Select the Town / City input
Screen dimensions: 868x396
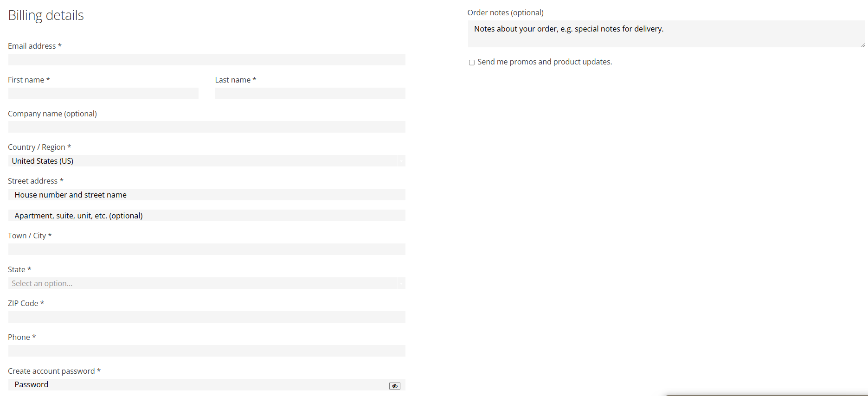click(x=206, y=249)
